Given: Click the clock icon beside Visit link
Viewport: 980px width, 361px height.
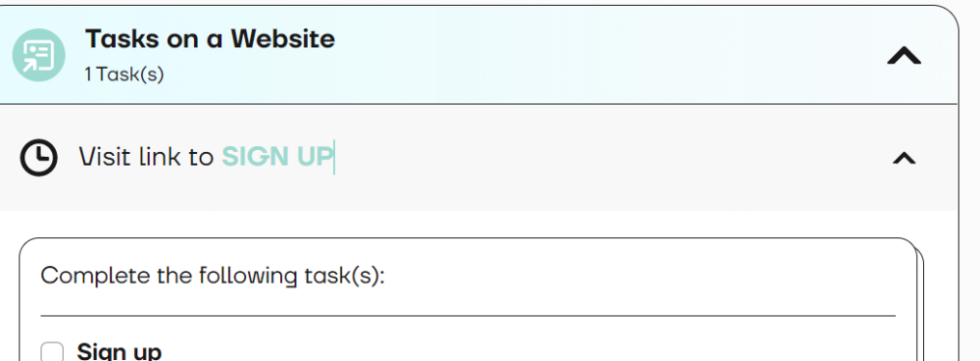Looking at the screenshot, I should (x=39, y=157).
